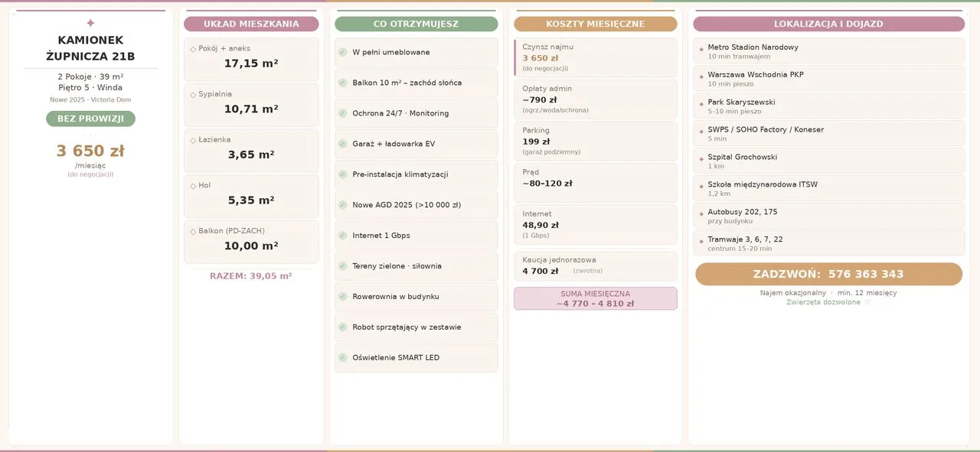980x452 pixels.
Task: Click the SUMA MIESIĘCZNA pink summary box
Action: [596, 298]
